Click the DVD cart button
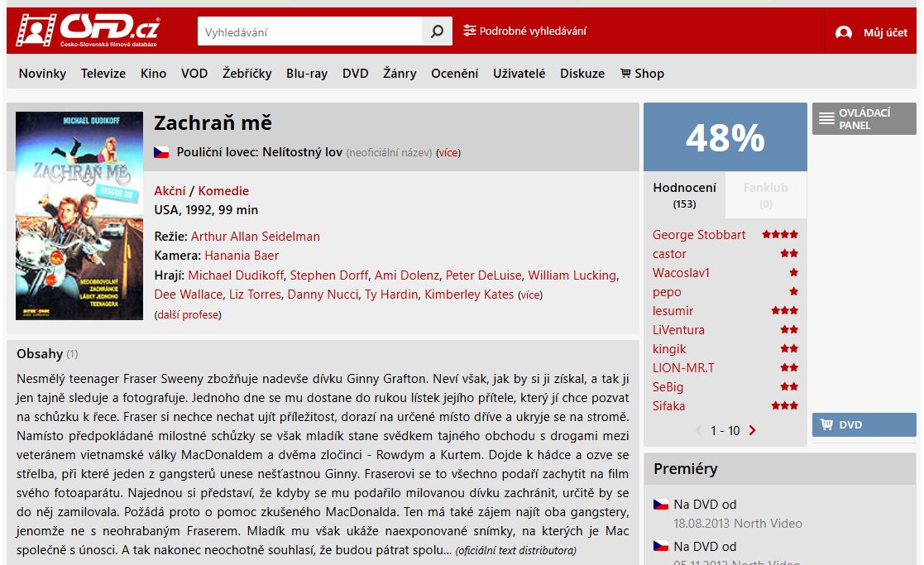 point(864,424)
